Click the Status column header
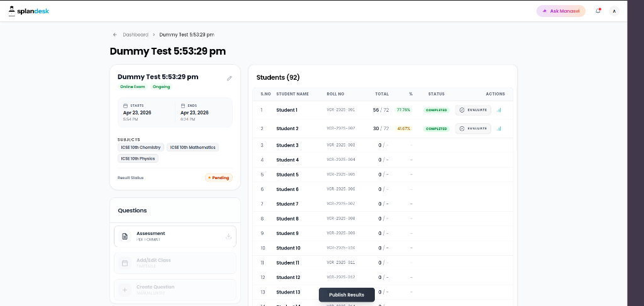 click(x=436, y=94)
